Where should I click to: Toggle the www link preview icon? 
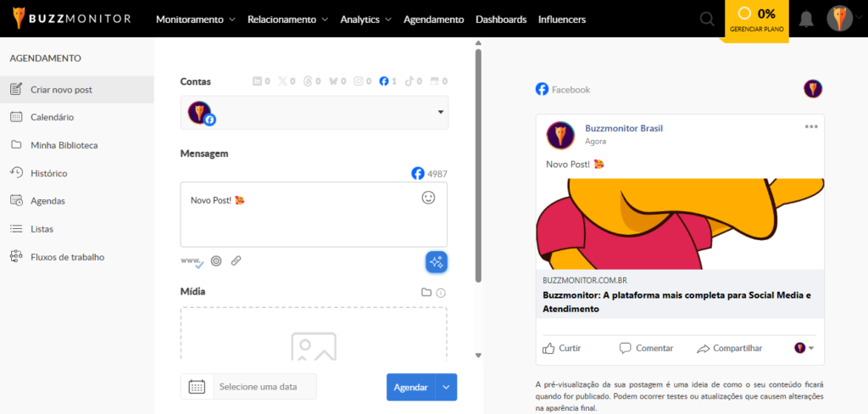[192, 261]
